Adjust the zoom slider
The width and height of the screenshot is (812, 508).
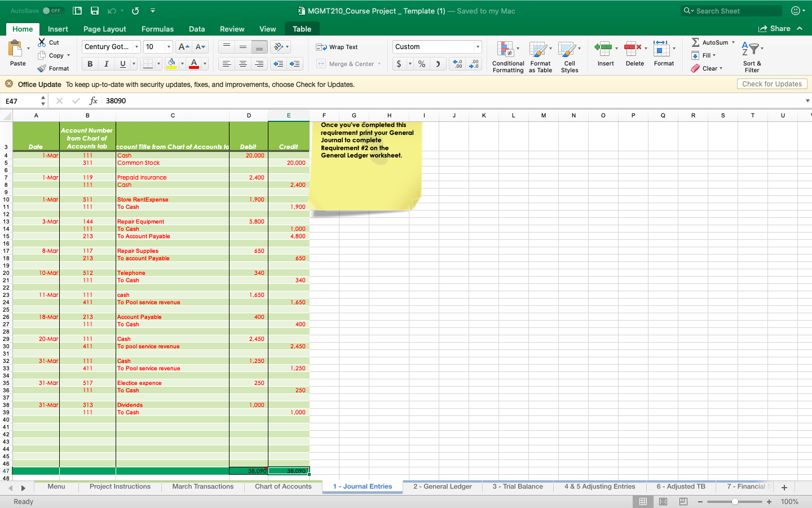click(735, 501)
